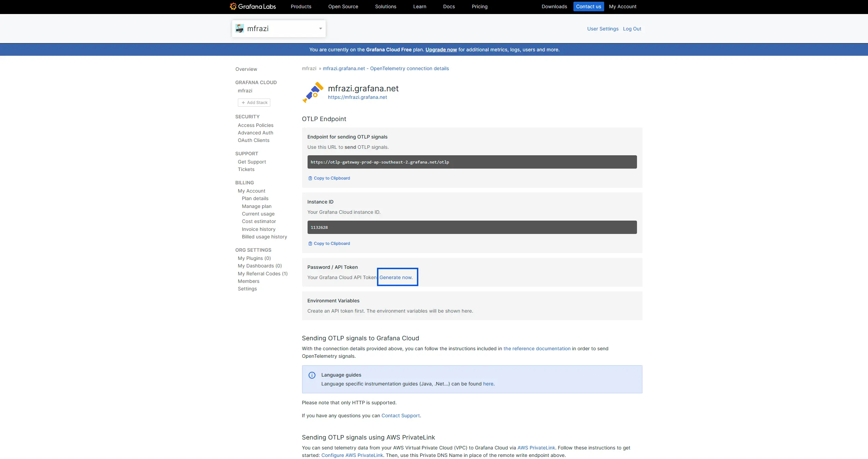Open Settings under Org Settings
The height and width of the screenshot is (459, 868).
coord(247,289)
